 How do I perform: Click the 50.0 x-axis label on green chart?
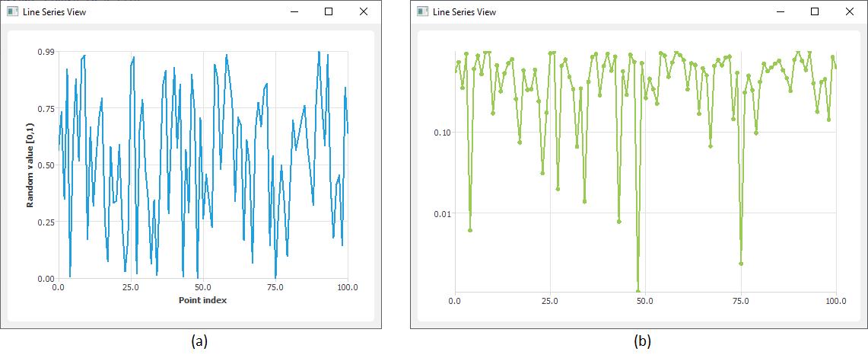pyautogui.click(x=645, y=301)
